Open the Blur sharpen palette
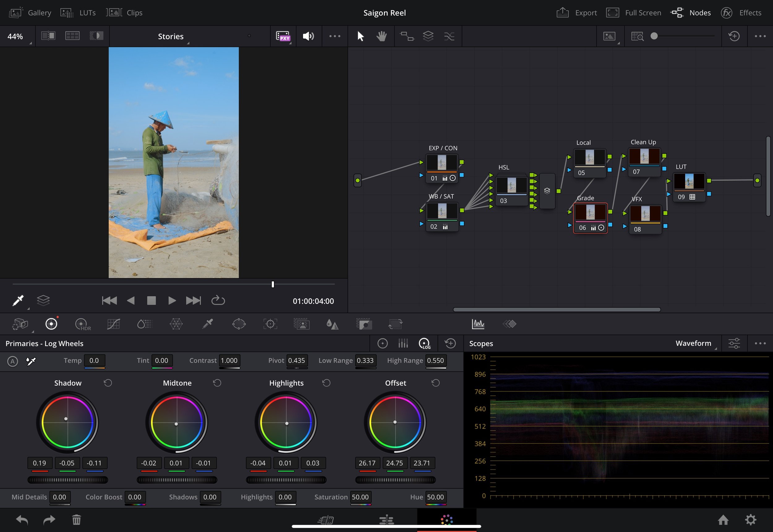 [x=332, y=324]
